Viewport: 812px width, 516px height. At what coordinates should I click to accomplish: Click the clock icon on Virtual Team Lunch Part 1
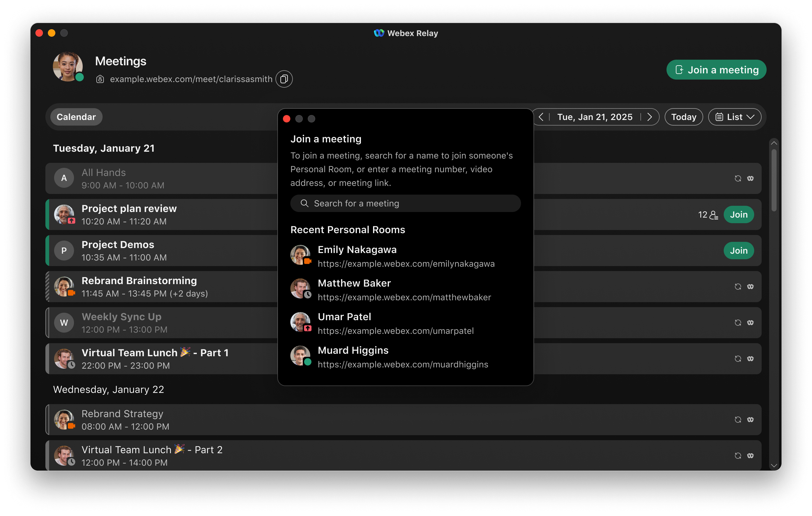[x=72, y=365]
